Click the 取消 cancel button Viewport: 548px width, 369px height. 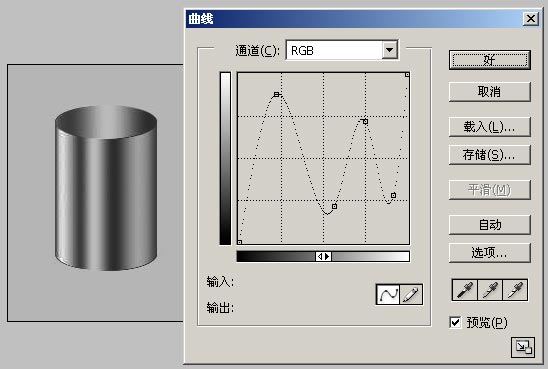point(490,92)
